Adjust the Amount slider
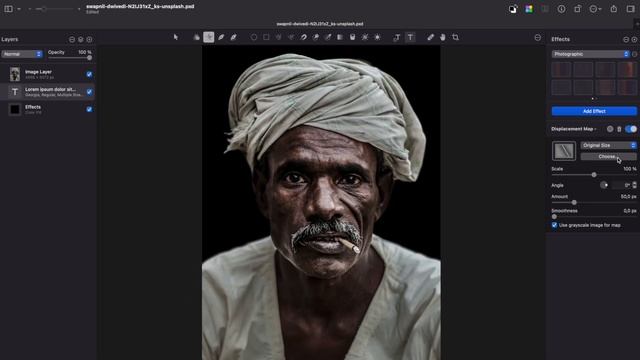 pos(594,202)
